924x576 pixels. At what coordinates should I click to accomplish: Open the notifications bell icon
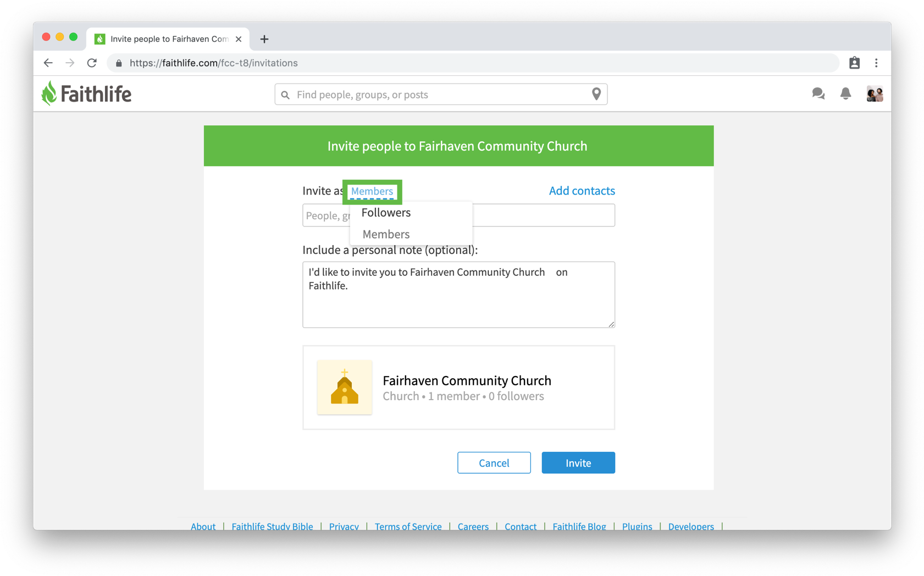point(845,94)
